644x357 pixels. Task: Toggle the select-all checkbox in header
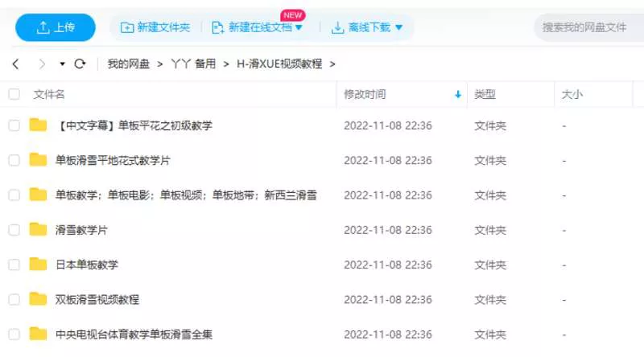pyautogui.click(x=14, y=95)
